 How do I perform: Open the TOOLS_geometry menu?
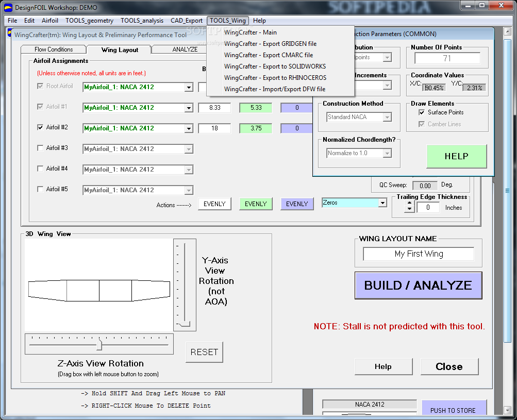click(x=89, y=21)
